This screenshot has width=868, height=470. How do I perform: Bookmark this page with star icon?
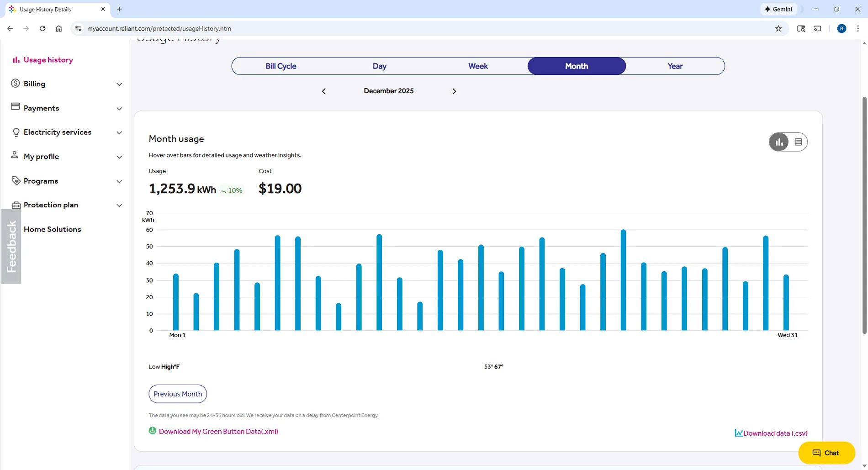[778, 28]
